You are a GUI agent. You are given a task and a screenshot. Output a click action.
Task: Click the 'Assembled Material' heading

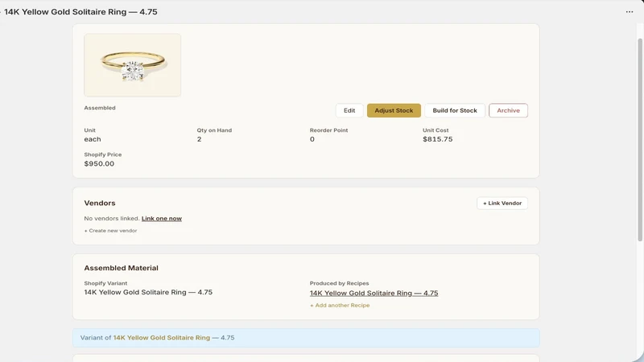(x=122, y=268)
